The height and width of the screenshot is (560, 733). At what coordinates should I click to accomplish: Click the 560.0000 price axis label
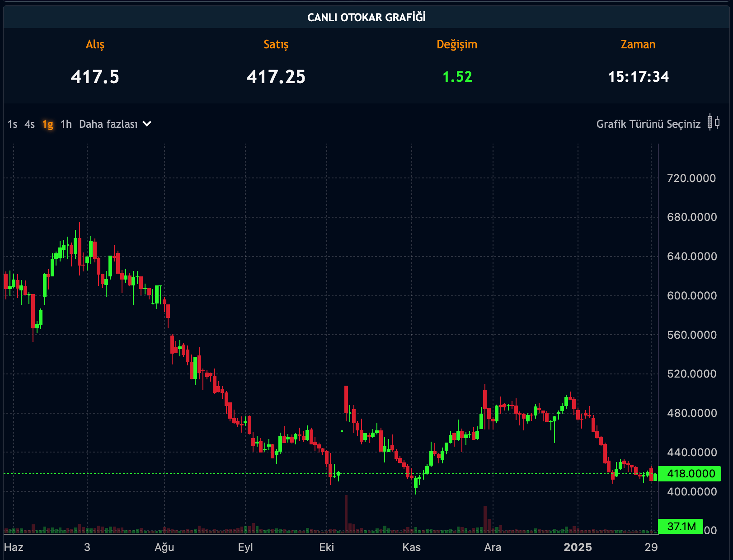point(691,335)
